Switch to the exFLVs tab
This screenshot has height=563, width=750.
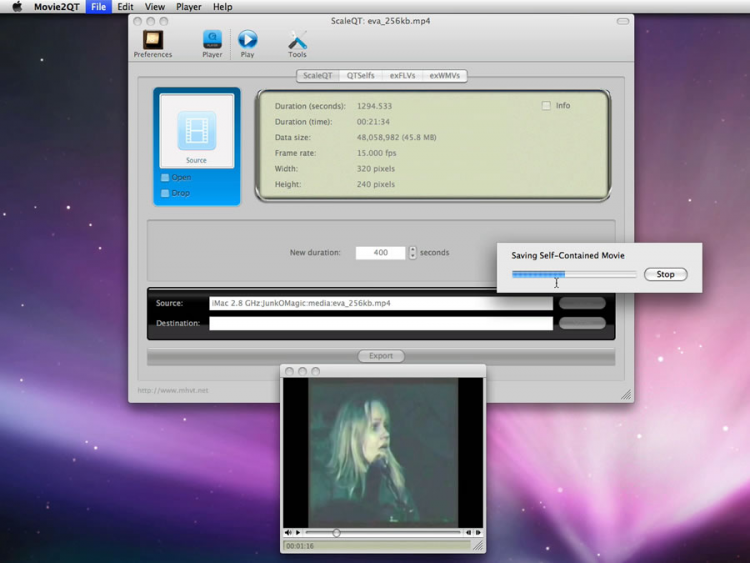(402, 76)
